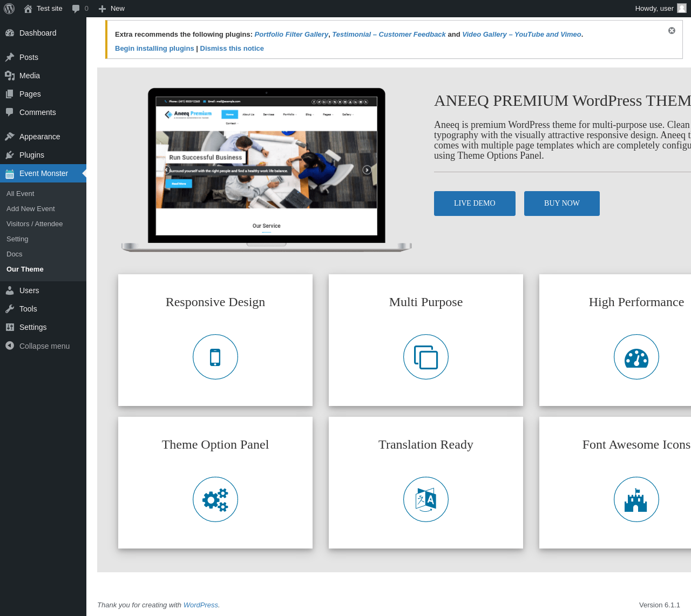691x616 pixels.
Task: Click the Settings sliders icon
Action: [x=10, y=327]
